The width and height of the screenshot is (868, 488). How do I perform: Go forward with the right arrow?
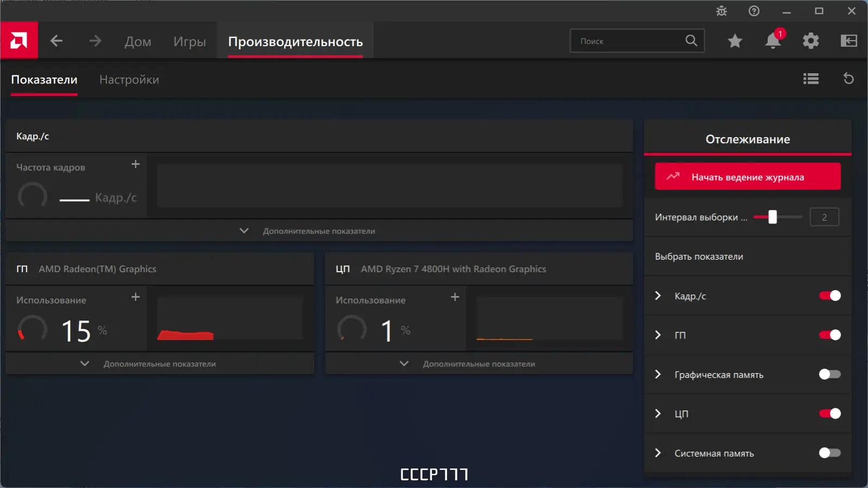click(x=95, y=41)
